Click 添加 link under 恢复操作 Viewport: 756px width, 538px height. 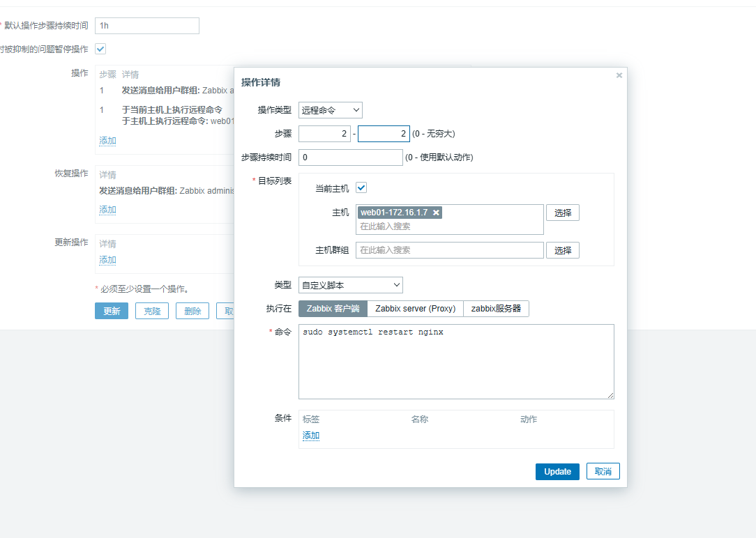click(107, 210)
